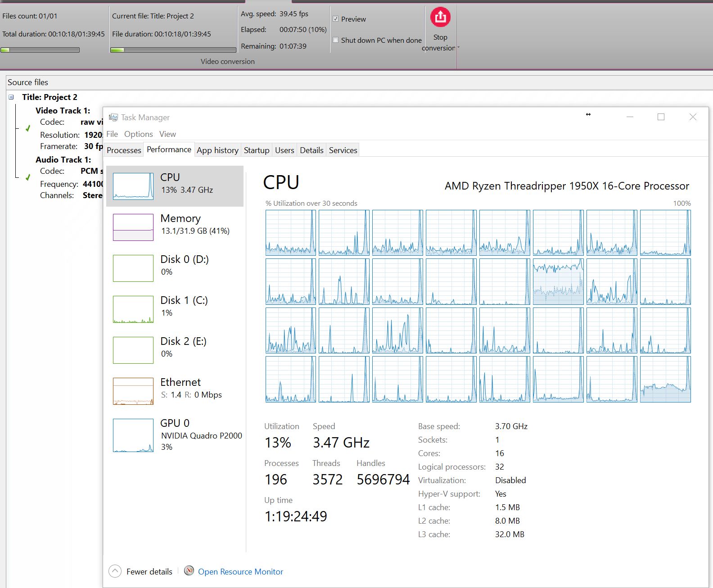Toggle the Preview checkbox

[335, 19]
